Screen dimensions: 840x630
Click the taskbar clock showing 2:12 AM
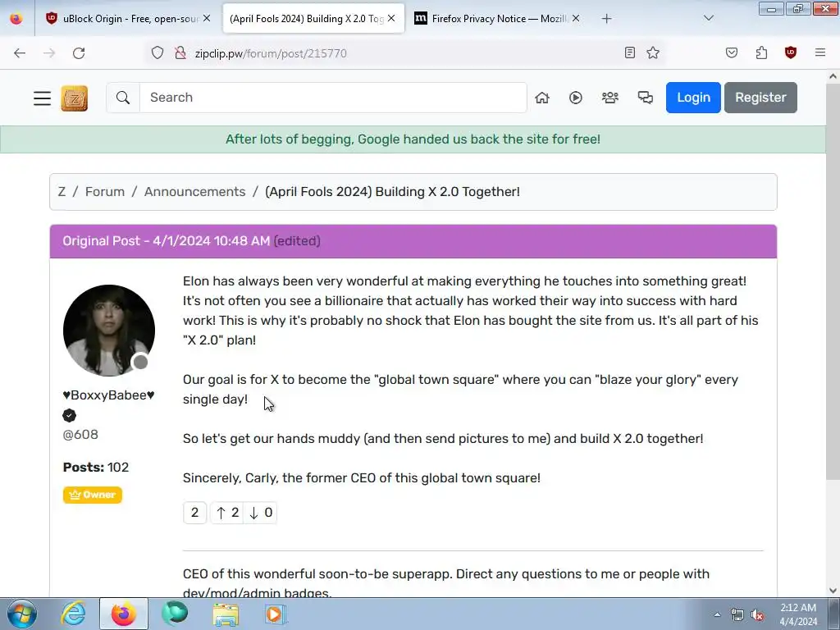[798, 614]
